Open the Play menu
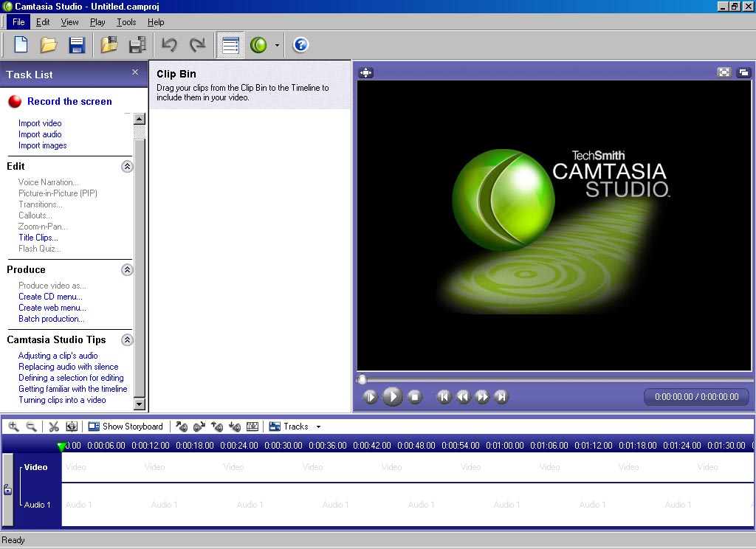Viewport: 756px width, 549px height. pyautogui.click(x=97, y=22)
